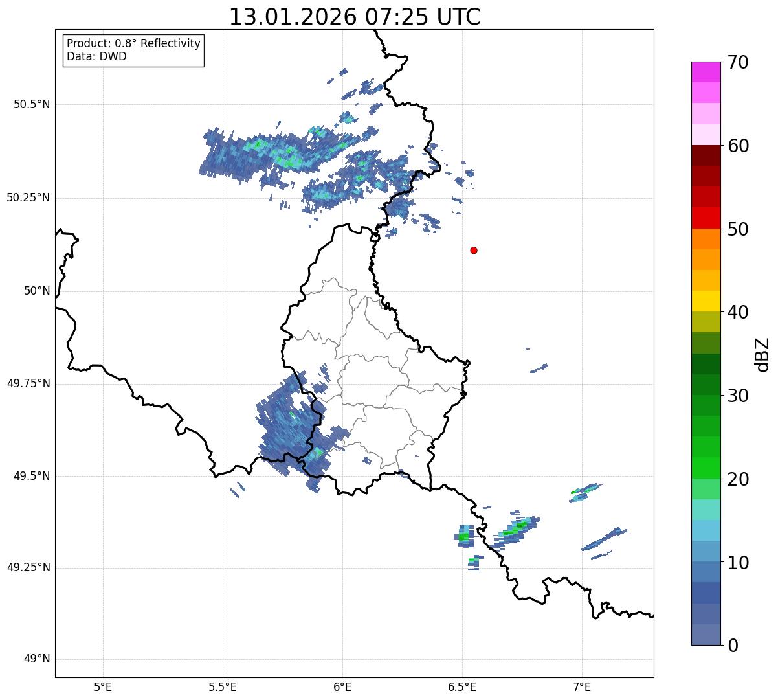This screenshot has height=700, width=778.
Task: Click the colorbar tick value 60
Action: click(x=738, y=146)
